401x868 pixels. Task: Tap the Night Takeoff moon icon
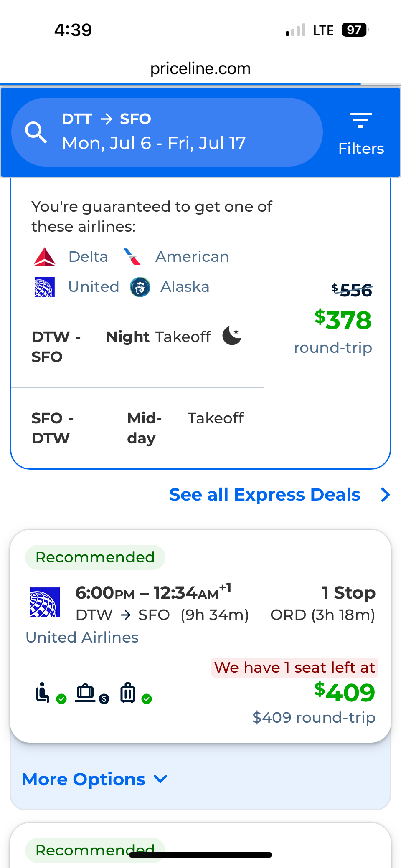click(x=232, y=336)
